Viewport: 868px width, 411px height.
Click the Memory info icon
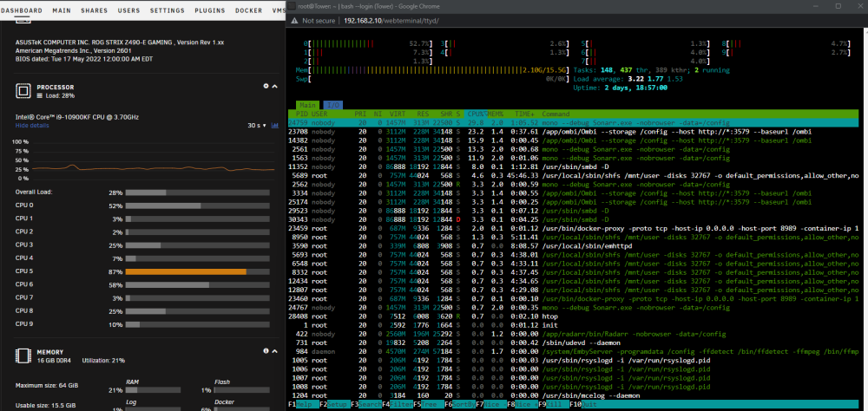[x=266, y=350]
